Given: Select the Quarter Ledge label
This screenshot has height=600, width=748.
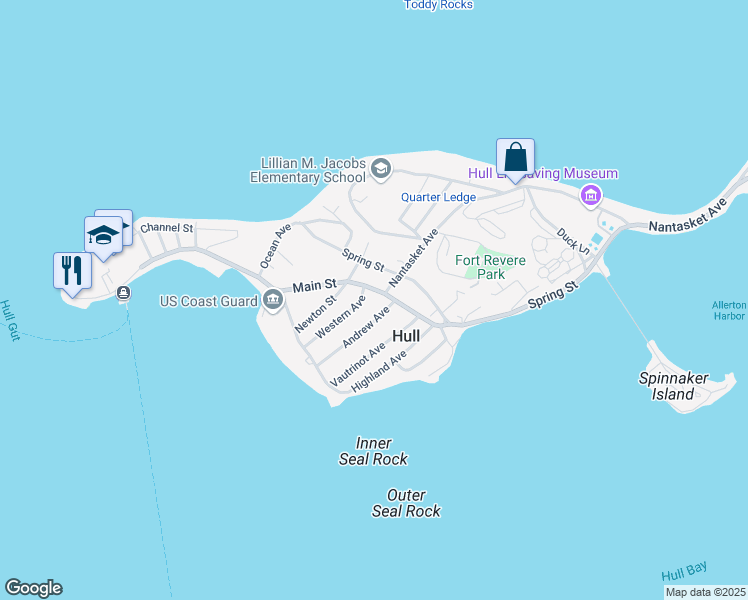Looking at the screenshot, I should 438,197.
